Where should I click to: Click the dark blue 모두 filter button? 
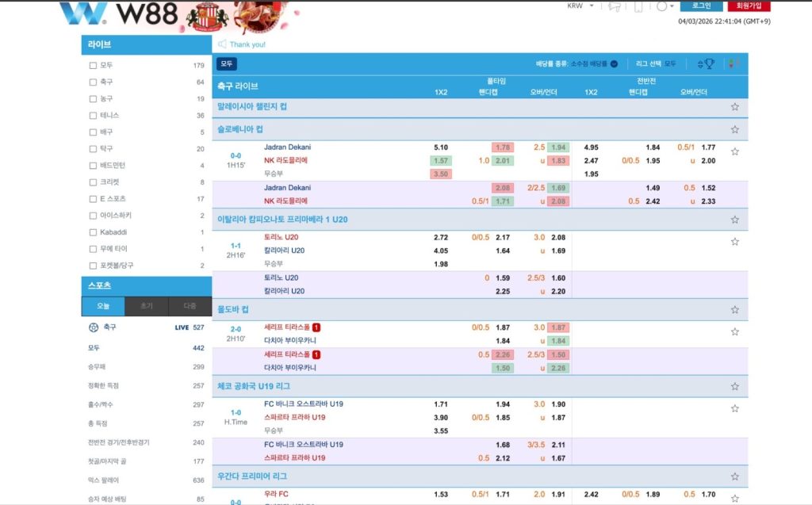pos(227,63)
